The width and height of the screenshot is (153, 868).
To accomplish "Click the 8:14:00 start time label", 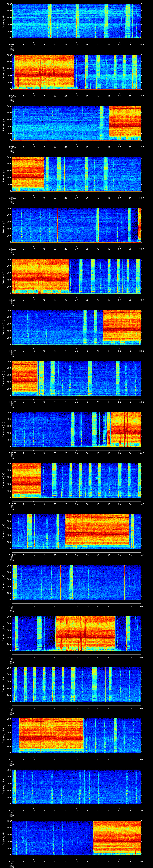I will 12,708.
